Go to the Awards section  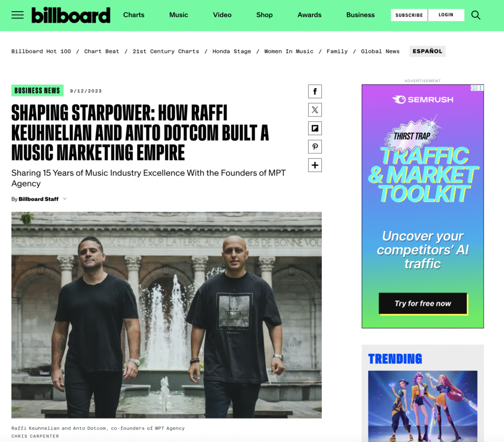309,15
